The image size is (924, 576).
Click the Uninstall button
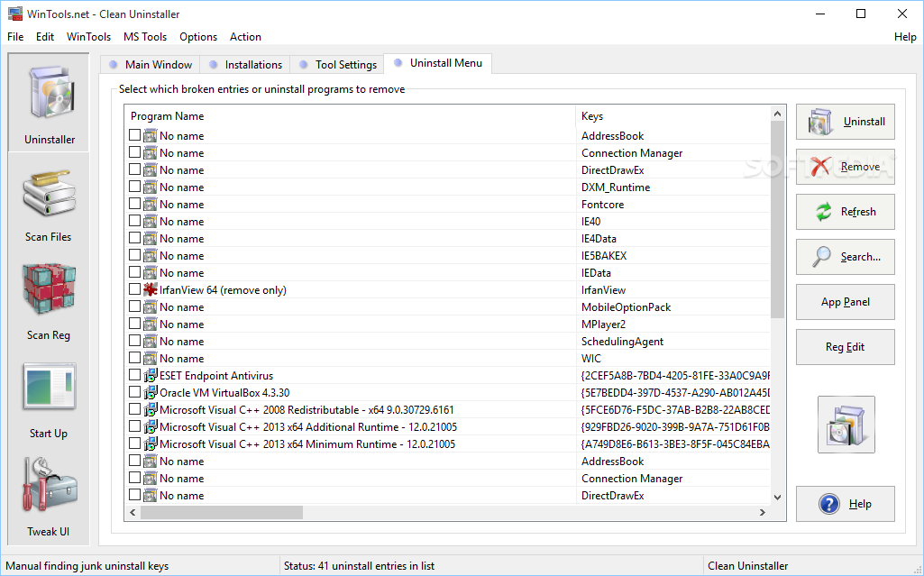(x=845, y=122)
